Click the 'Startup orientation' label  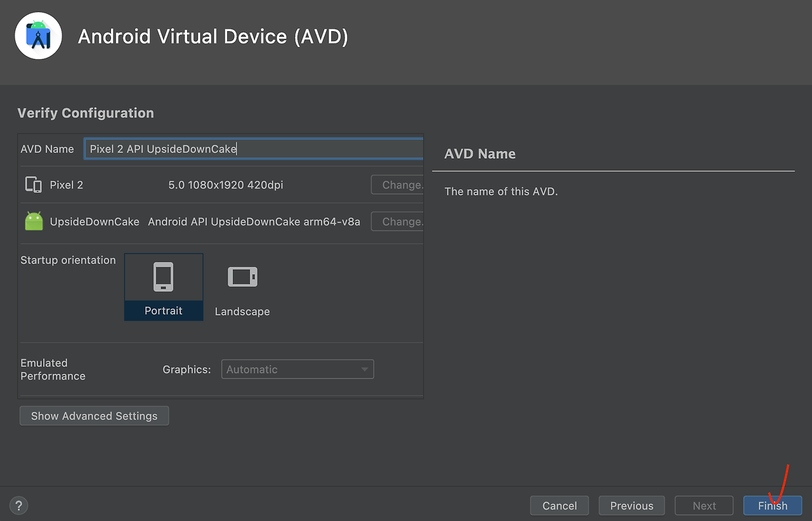pyautogui.click(x=68, y=260)
